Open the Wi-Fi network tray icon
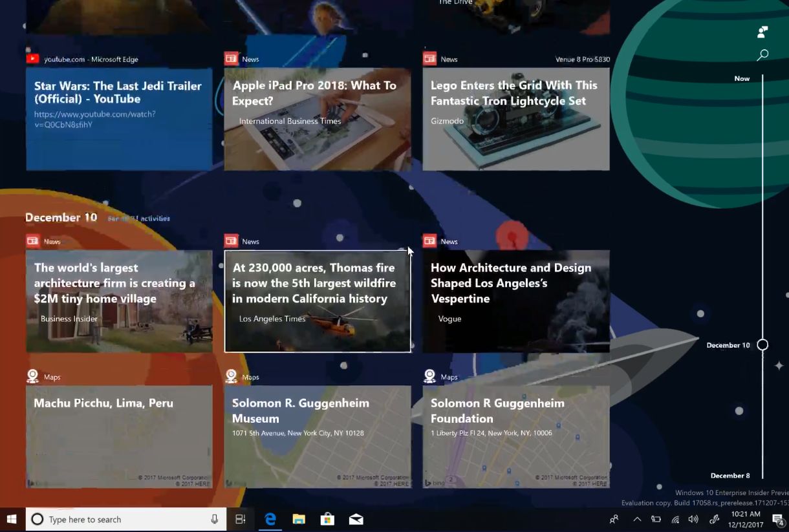The width and height of the screenshot is (789, 532). tap(675, 519)
